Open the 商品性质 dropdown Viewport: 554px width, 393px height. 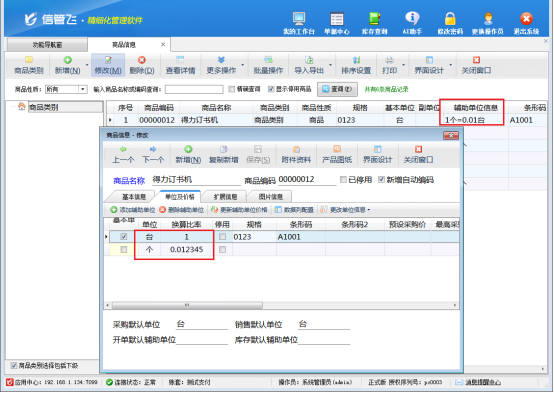[83, 89]
